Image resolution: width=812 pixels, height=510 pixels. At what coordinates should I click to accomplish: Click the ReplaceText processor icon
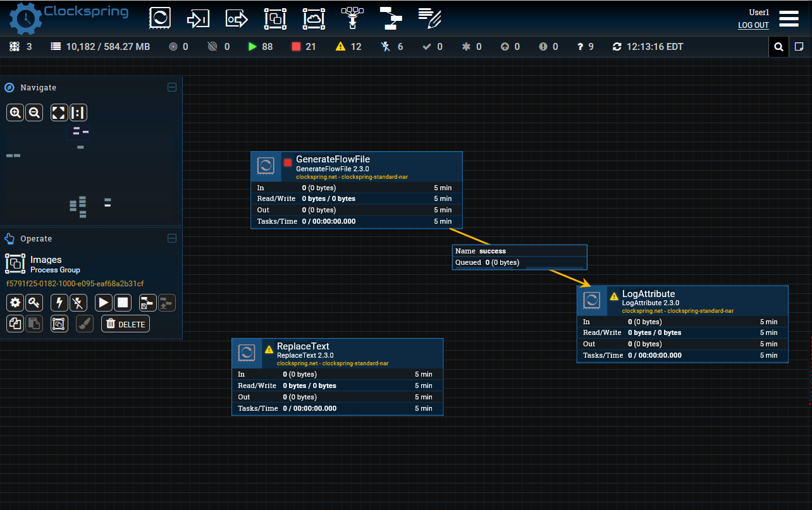coord(247,353)
